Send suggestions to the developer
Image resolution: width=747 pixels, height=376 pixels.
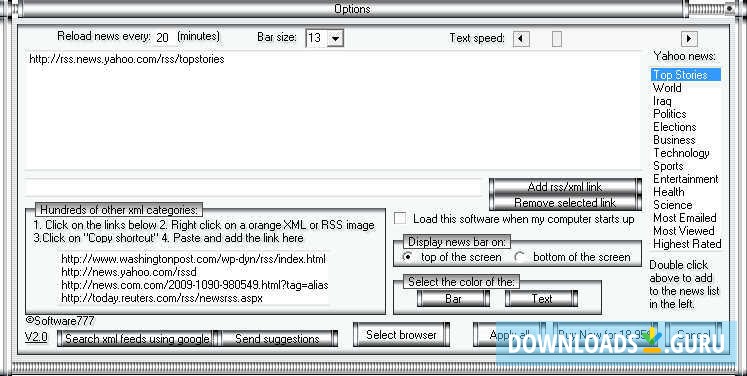[x=278, y=339]
